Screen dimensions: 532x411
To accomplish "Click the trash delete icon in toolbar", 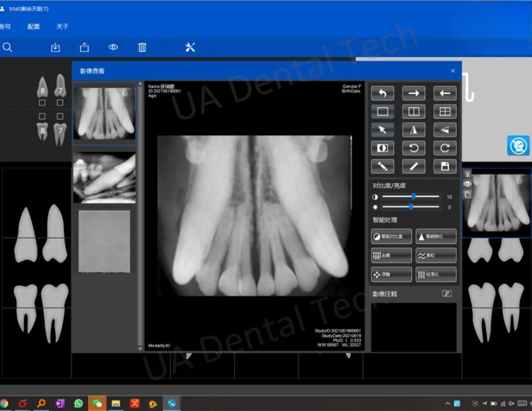I will tap(142, 47).
